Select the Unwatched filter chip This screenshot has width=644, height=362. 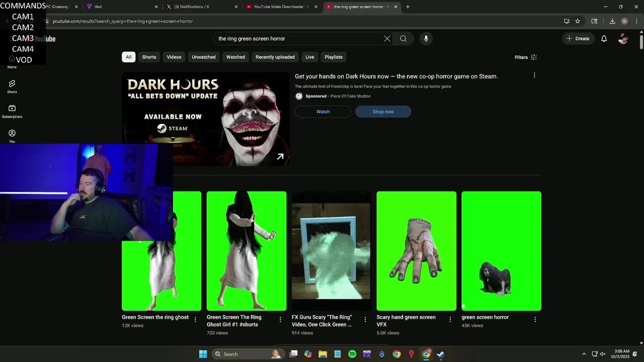click(x=204, y=57)
